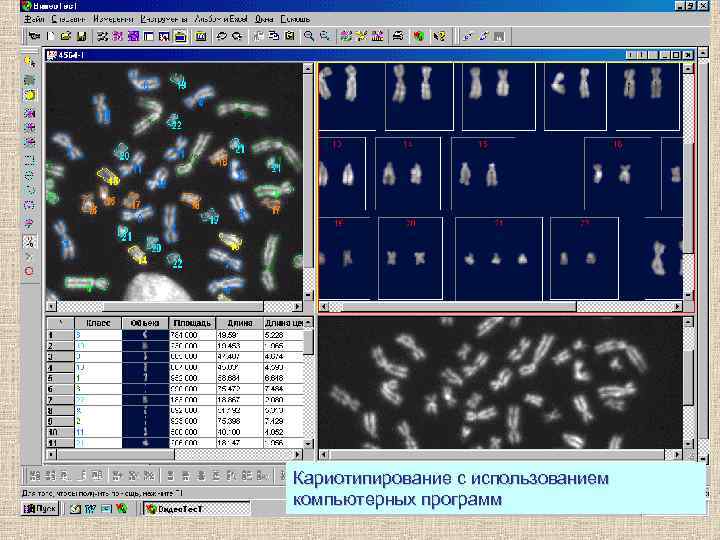The height and width of the screenshot is (540, 720).
Task: Click the vertical scrollbar of the karyogram panel
Action: pos(688,182)
